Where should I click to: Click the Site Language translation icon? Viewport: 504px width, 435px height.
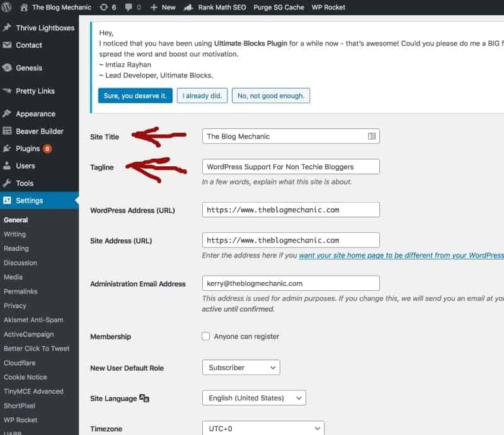click(x=145, y=398)
